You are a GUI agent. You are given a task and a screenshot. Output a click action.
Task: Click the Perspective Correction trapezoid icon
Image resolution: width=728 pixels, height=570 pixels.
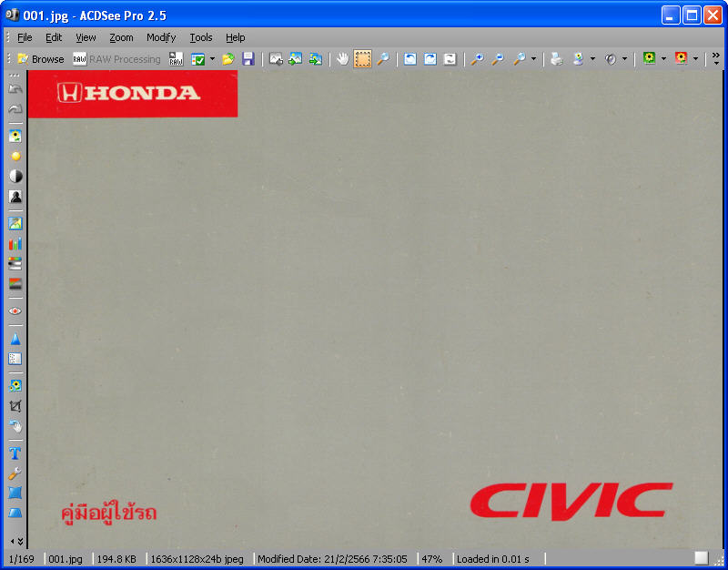15,513
